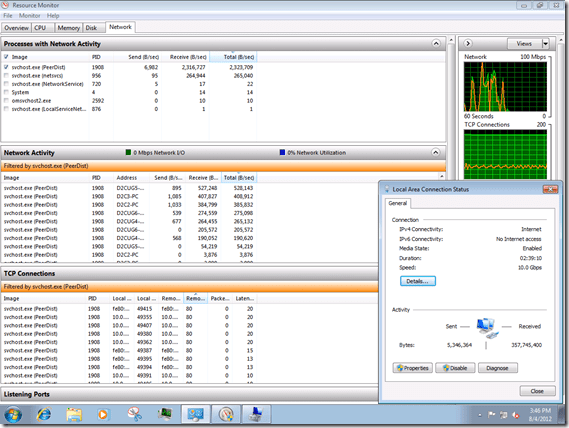Screen dimensions: 569x428
Task: Sort processes by Send (B/sec) column
Action: pyautogui.click(x=137, y=57)
